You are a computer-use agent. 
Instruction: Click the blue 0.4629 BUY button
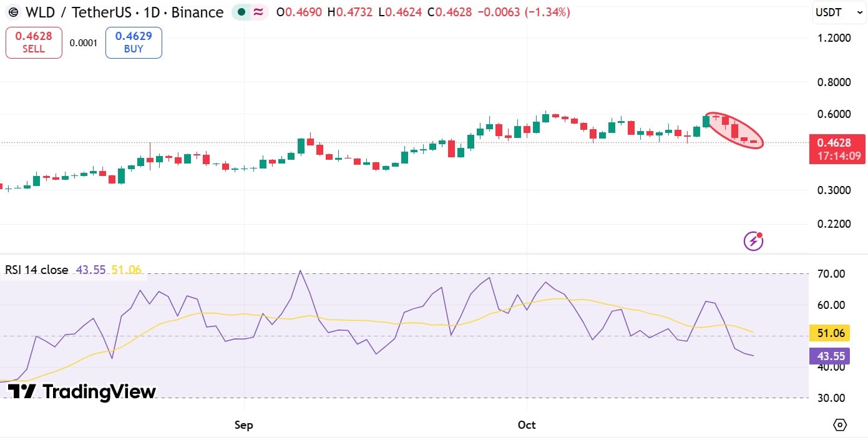click(x=134, y=42)
